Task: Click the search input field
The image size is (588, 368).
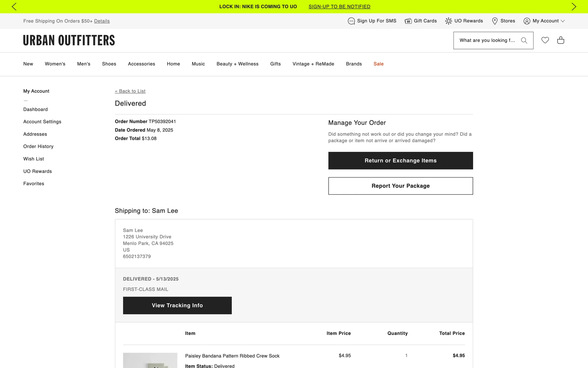Action: coord(487,40)
